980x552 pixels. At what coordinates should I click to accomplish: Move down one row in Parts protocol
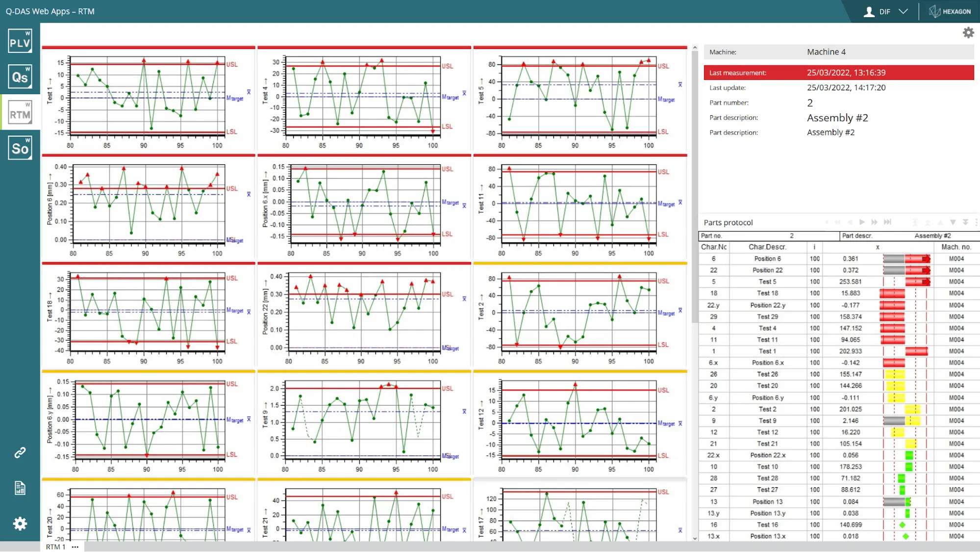[953, 222]
